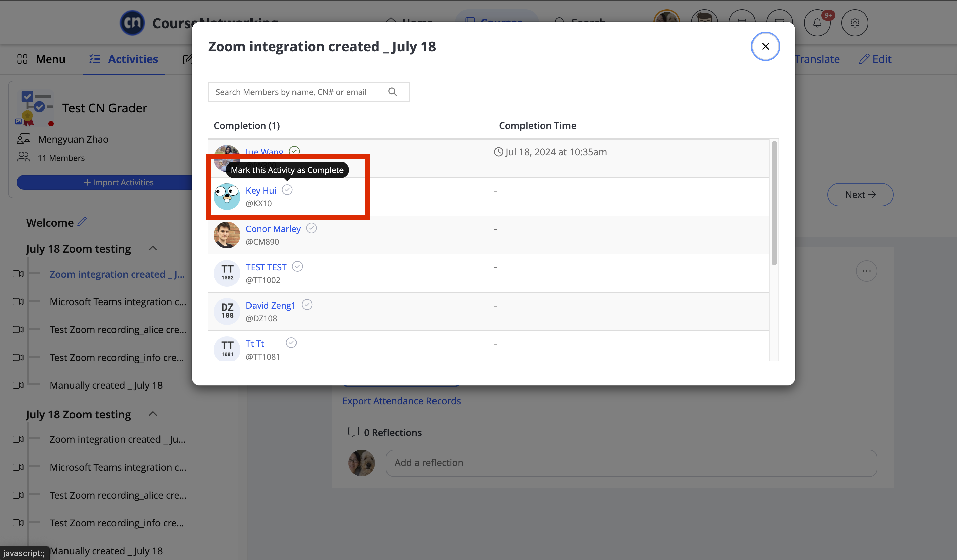Click Translate in the course toolbar
The image size is (957, 560).
tap(817, 59)
